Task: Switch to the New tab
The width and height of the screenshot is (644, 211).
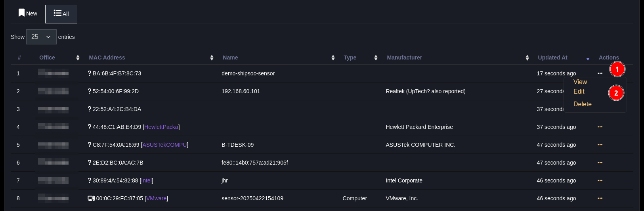Action: click(28, 13)
